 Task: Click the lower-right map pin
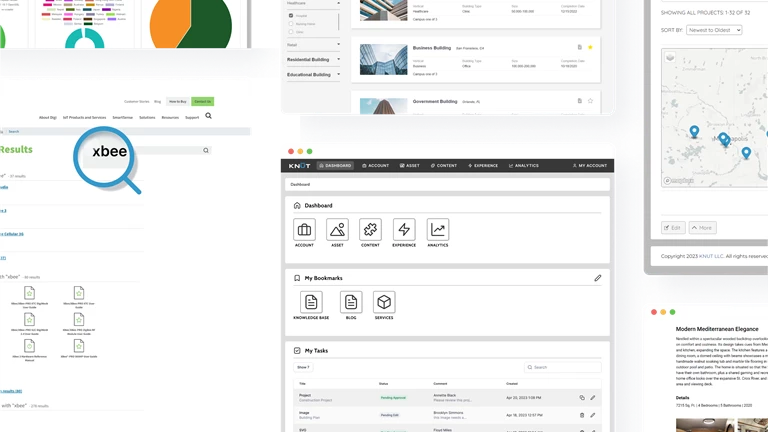[746, 153]
